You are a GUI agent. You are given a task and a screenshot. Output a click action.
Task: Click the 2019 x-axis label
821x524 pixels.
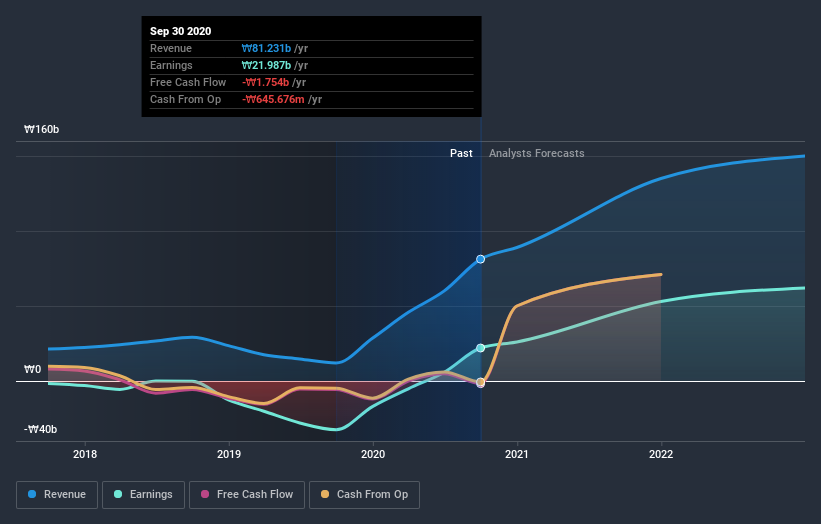pos(229,454)
